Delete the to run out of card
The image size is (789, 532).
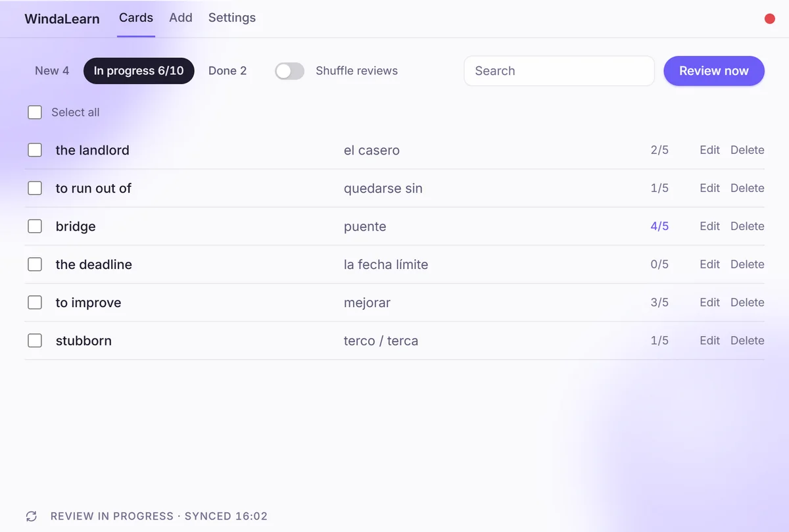(x=748, y=188)
